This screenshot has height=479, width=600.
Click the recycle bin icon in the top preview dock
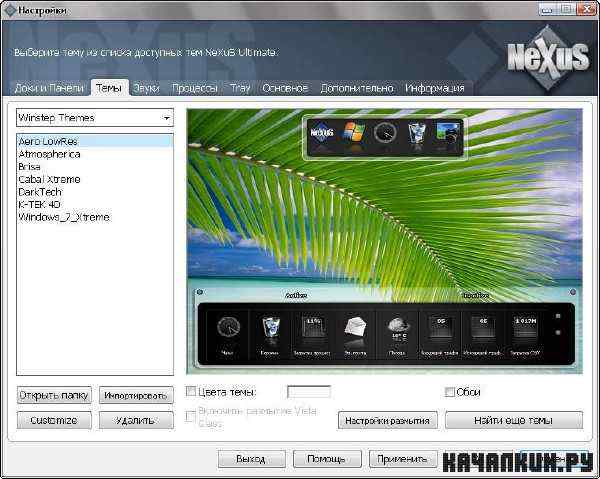(x=416, y=133)
